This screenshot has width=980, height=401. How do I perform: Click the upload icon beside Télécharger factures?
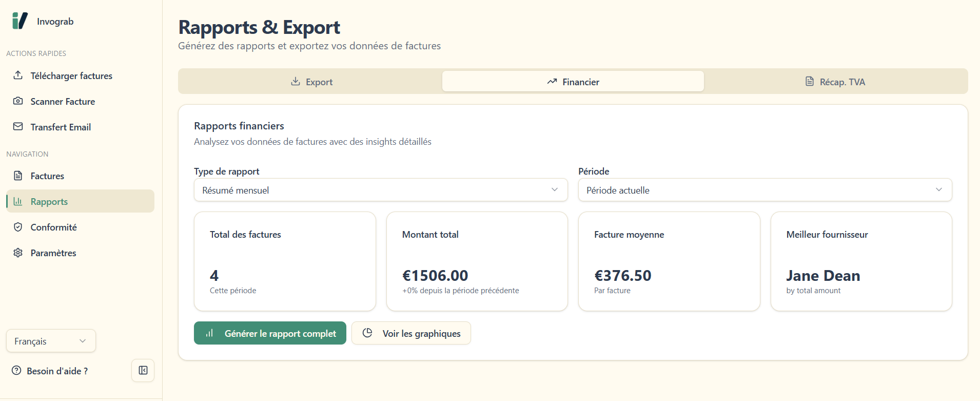(x=18, y=75)
